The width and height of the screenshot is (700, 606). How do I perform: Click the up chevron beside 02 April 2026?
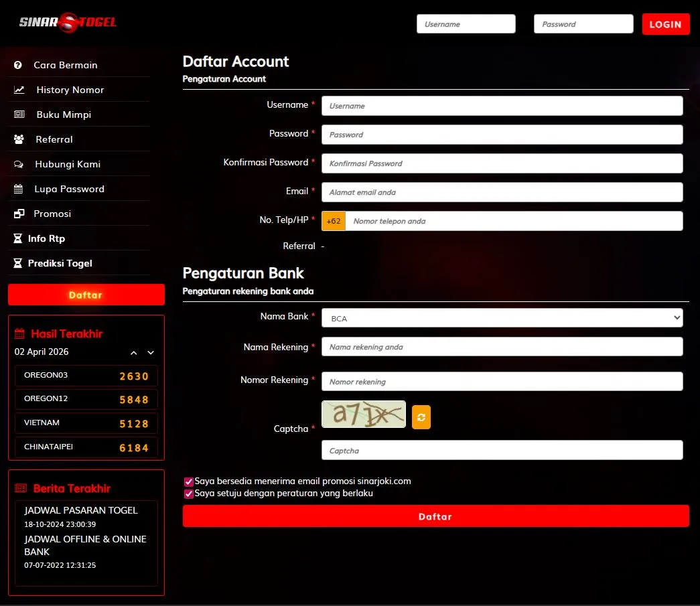coord(133,352)
